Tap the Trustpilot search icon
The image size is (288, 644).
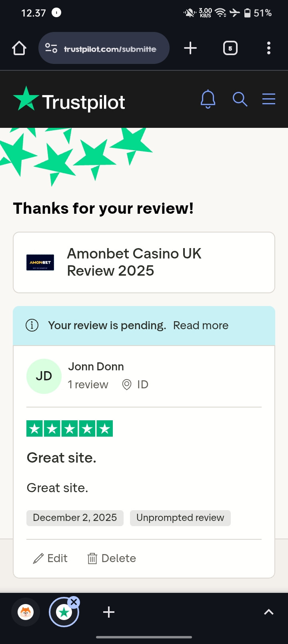(x=240, y=99)
